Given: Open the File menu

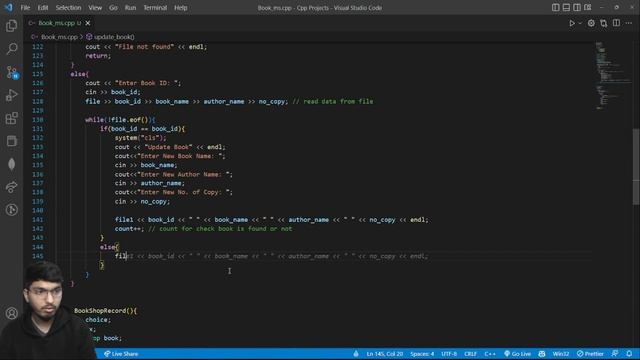Looking at the screenshot, I should (25, 8).
